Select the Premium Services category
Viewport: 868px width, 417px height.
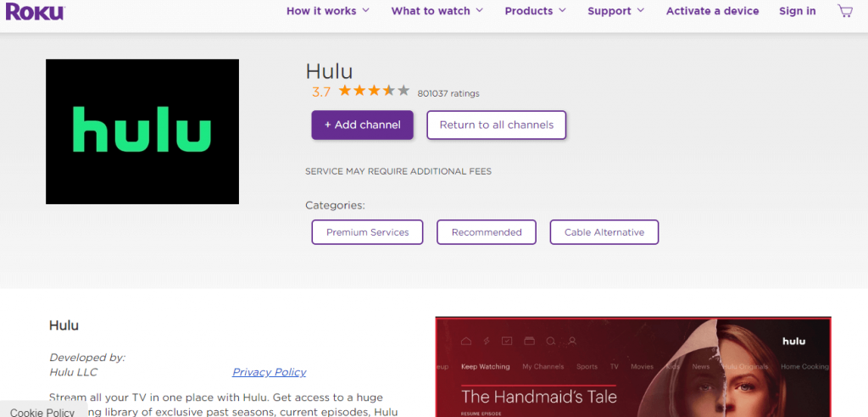(x=368, y=232)
